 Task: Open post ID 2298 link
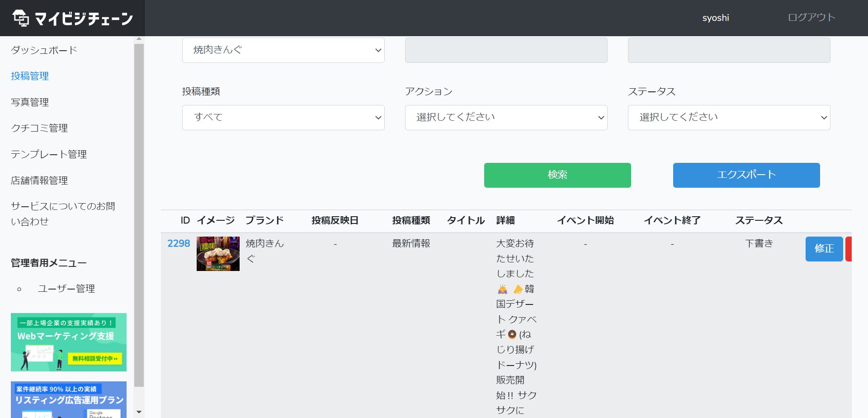coord(179,243)
